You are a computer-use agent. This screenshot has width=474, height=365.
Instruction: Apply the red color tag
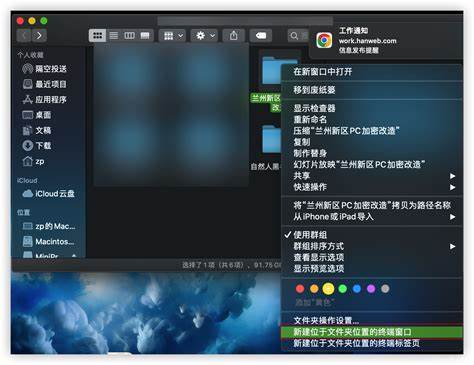(300, 289)
